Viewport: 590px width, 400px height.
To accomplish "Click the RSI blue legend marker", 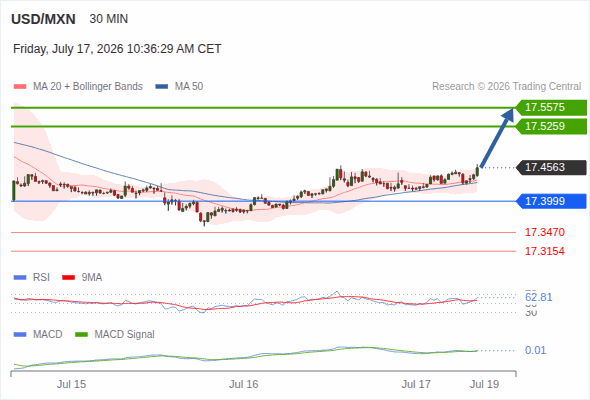I will coord(20,278).
